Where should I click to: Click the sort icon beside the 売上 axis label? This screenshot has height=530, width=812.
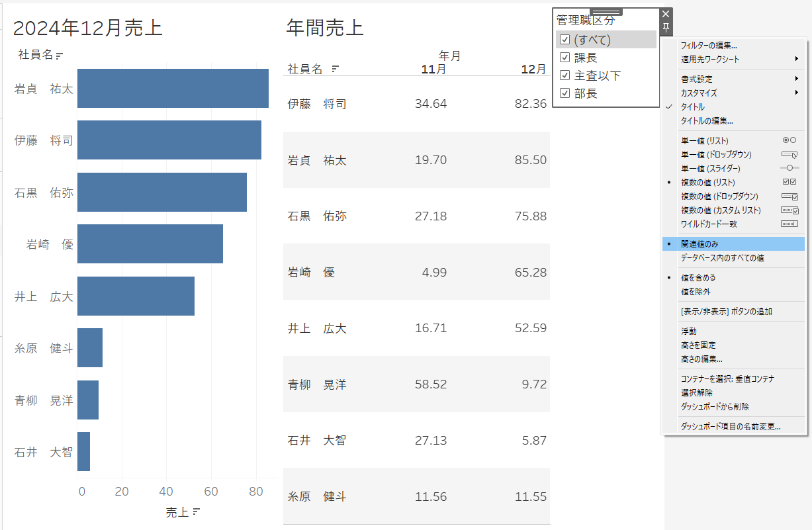pyautogui.click(x=196, y=512)
